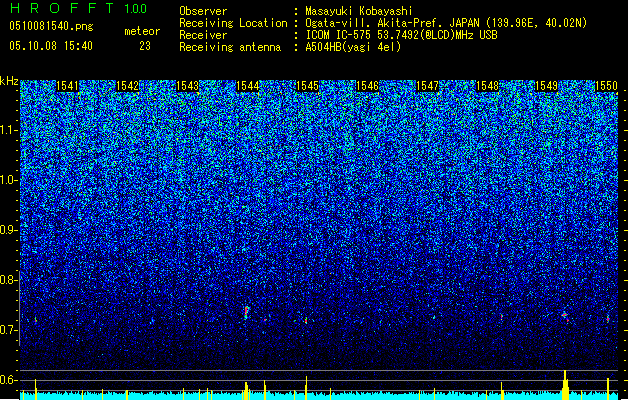Select the red meteor echo near 1544

coord(246,312)
